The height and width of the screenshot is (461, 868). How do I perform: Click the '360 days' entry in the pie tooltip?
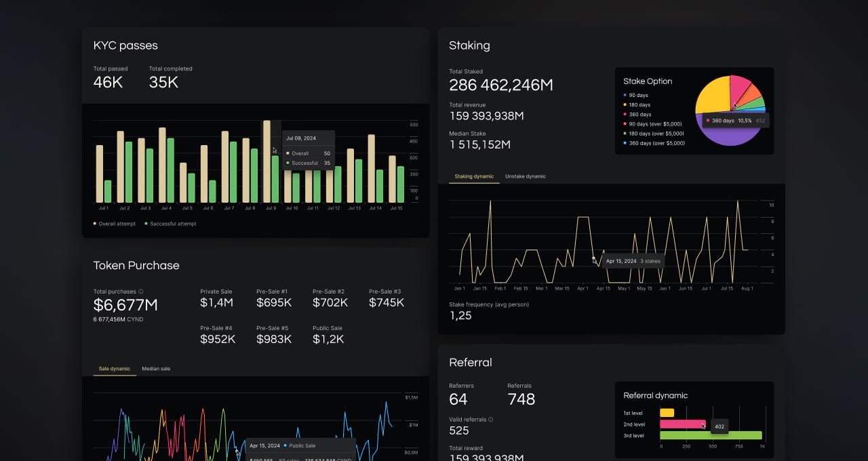(x=723, y=121)
